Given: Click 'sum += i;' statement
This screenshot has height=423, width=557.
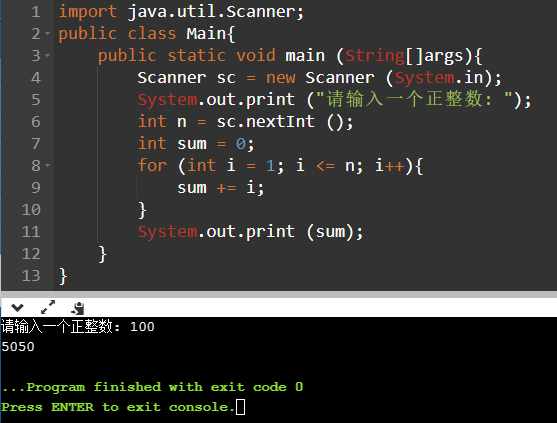Looking at the screenshot, I should tap(221, 188).
